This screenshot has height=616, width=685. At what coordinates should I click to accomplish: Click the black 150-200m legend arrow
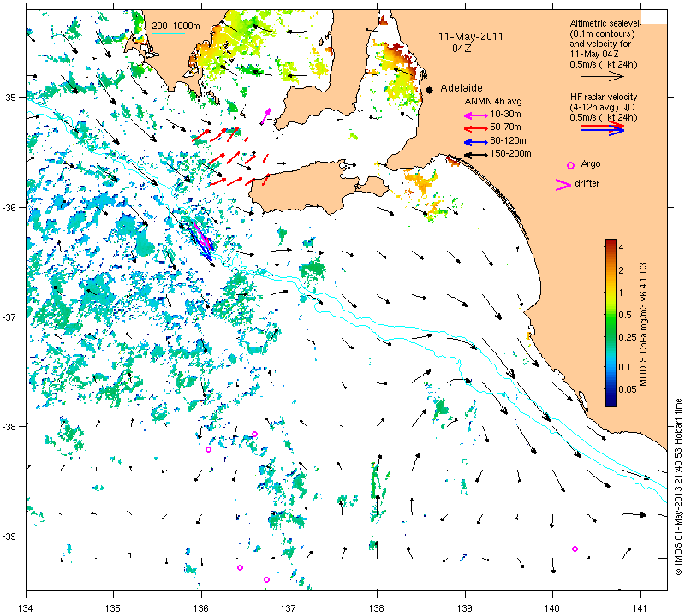tap(476, 155)
